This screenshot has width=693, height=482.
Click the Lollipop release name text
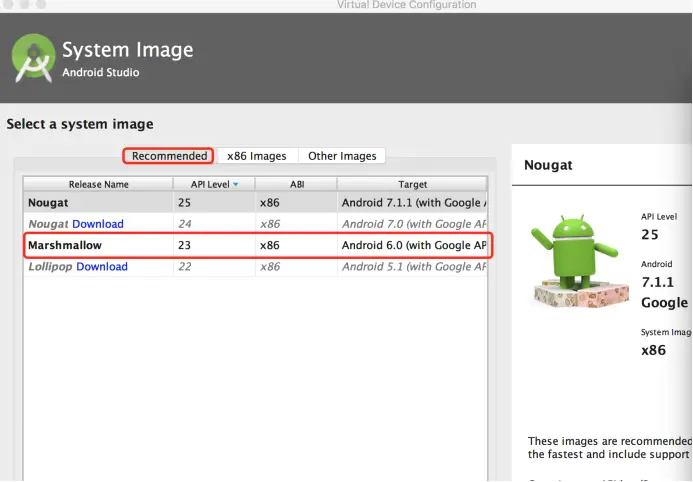click(x=50, y=266)
